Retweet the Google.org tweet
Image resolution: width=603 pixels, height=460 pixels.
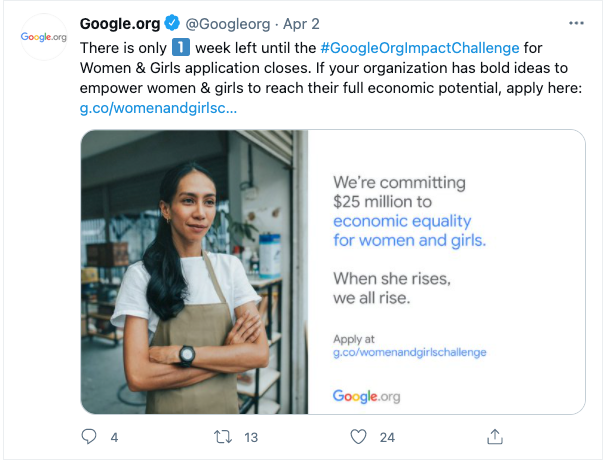(x=225, y=437)
